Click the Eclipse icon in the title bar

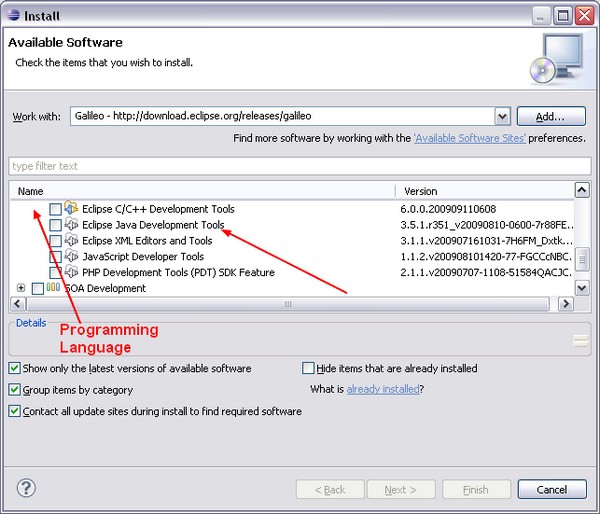pos(13,16)
